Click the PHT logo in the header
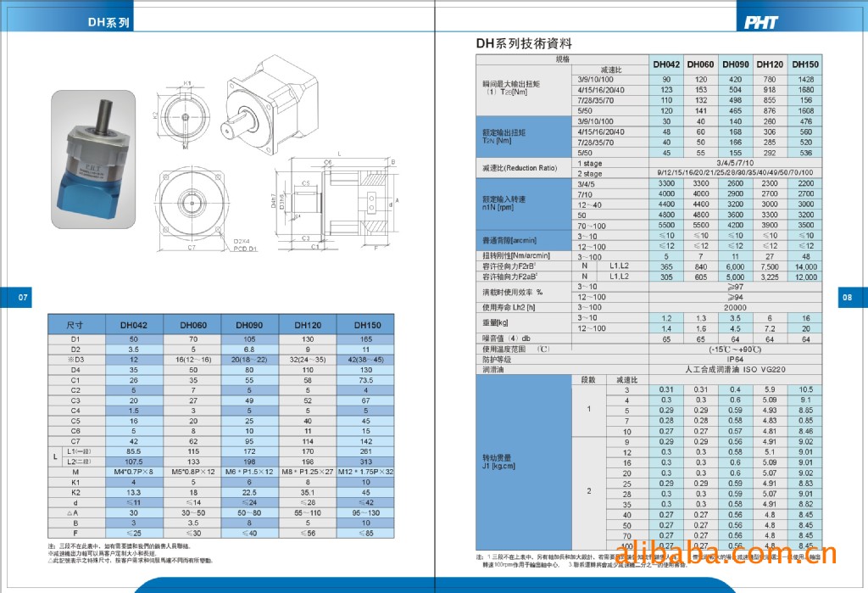The height and width of the screenshot is (593, 868). point(761,22)
